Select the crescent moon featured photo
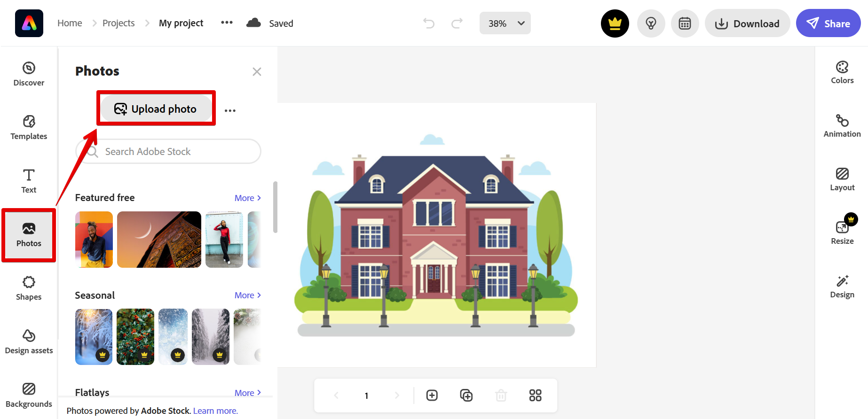The height and width of the screenshot is (419, 868). (159, 240)
